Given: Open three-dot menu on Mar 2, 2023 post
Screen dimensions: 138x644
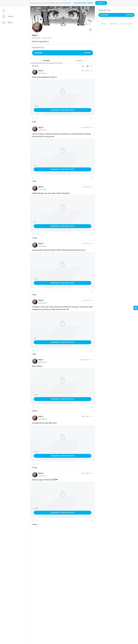Looking at the screenshot, I should [x=92, y=473].
